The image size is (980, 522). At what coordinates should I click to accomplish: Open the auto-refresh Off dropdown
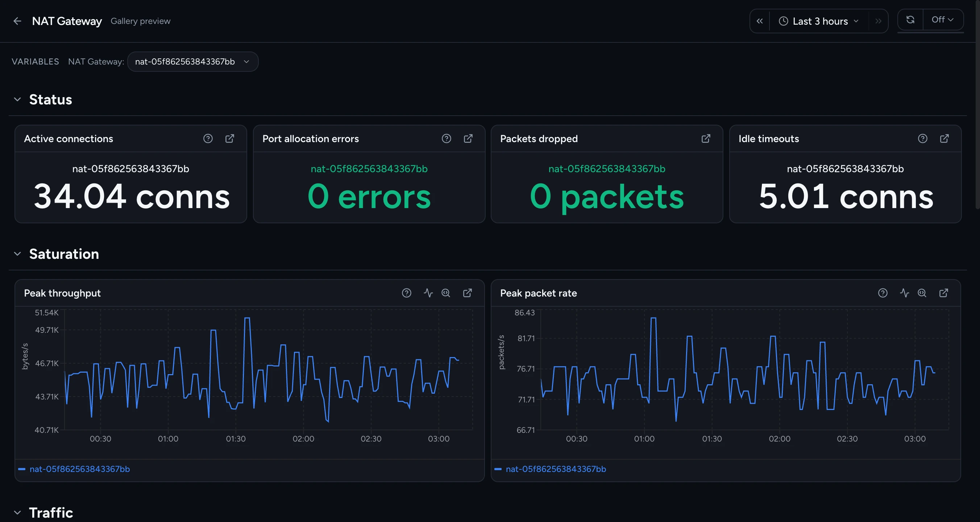pyautogui.click(x=943, y=20)
